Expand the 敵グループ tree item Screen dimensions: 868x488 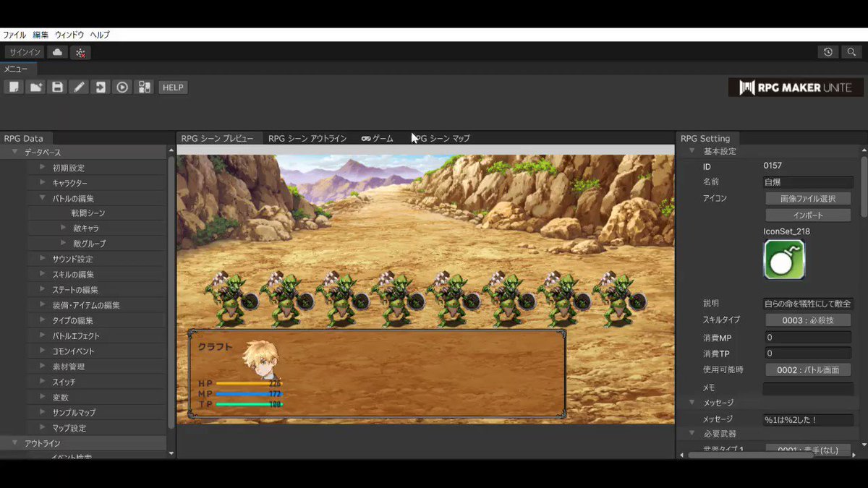coord(64,244)
